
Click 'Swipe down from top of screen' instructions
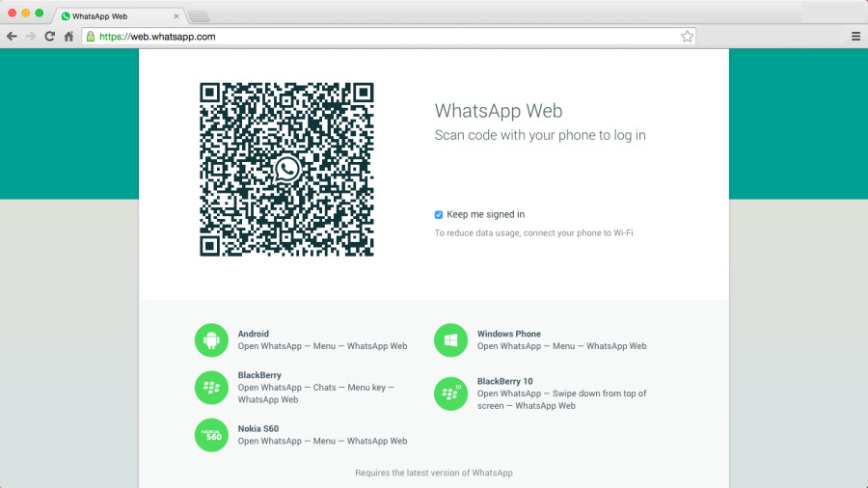tap(562, 399)
